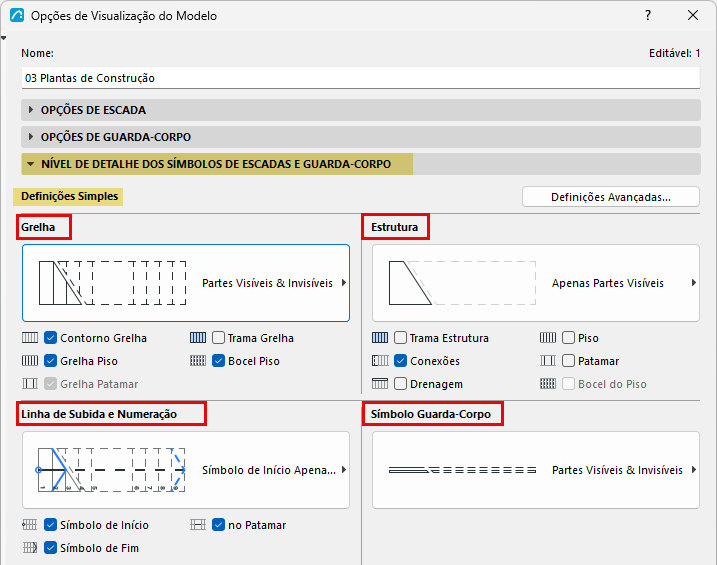Click the no Patamar icon
The image size is (717, 565).
click(198, 525)
